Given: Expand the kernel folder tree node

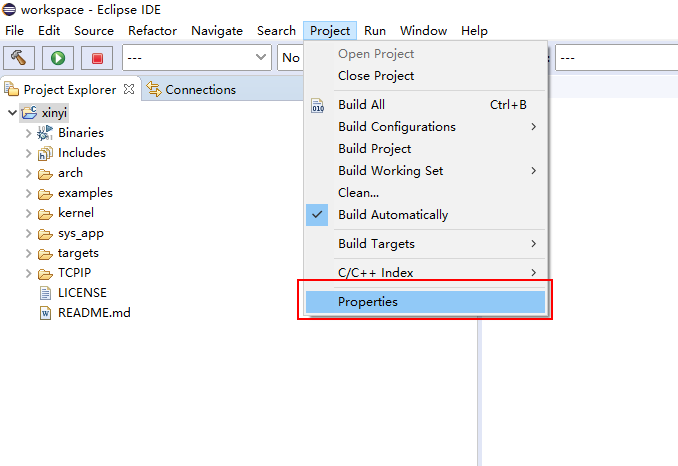Looking at the screenshot, I should tap(28, 213).
